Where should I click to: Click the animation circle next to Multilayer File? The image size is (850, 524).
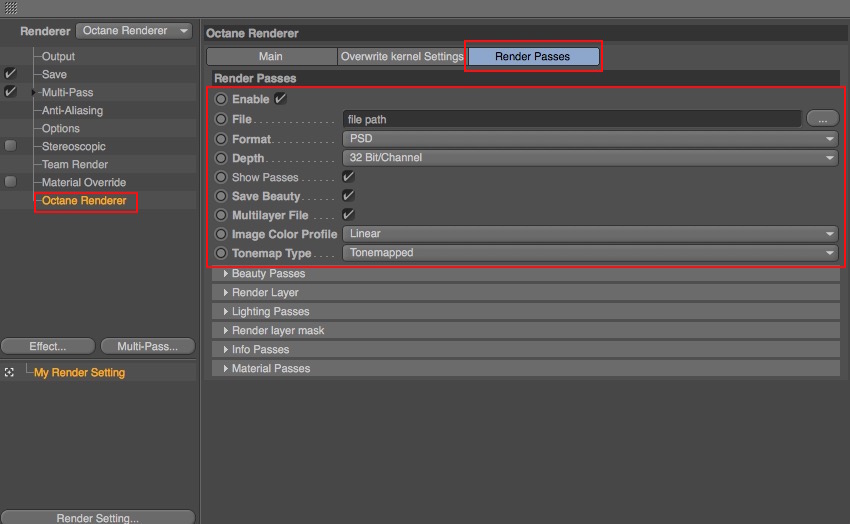pyautogui.click(x=221, y=215)
